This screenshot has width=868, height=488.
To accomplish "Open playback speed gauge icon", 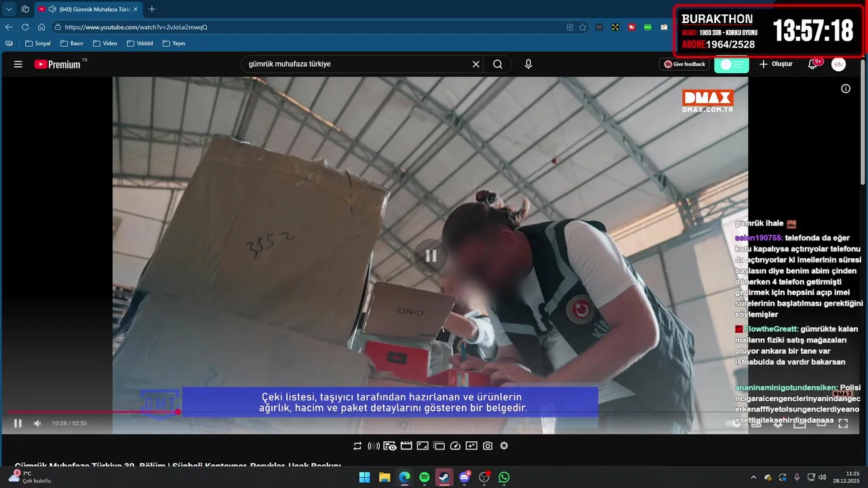I will coord(455,446).
